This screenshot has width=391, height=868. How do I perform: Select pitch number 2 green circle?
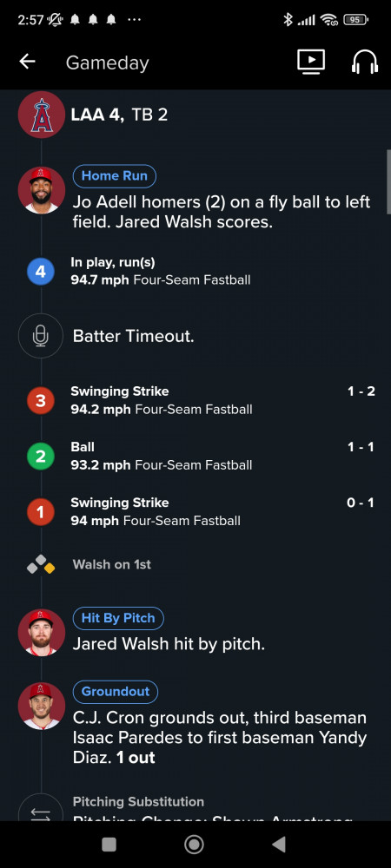(41, 457)
